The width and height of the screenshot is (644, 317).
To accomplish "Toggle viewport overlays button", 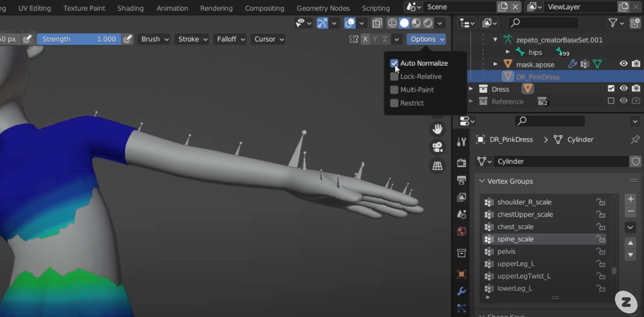I will (x=350, y=23).
